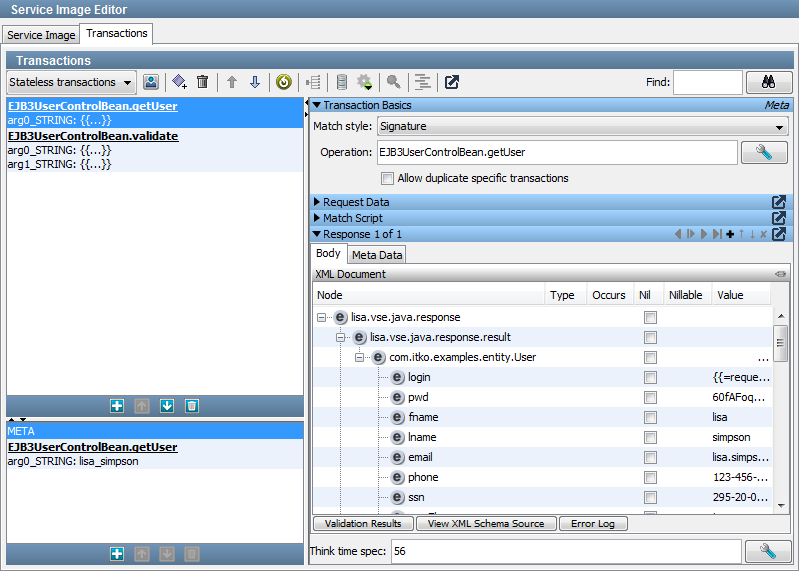Click the pop-out icon in Transactions toolbar

pos(451,82)
